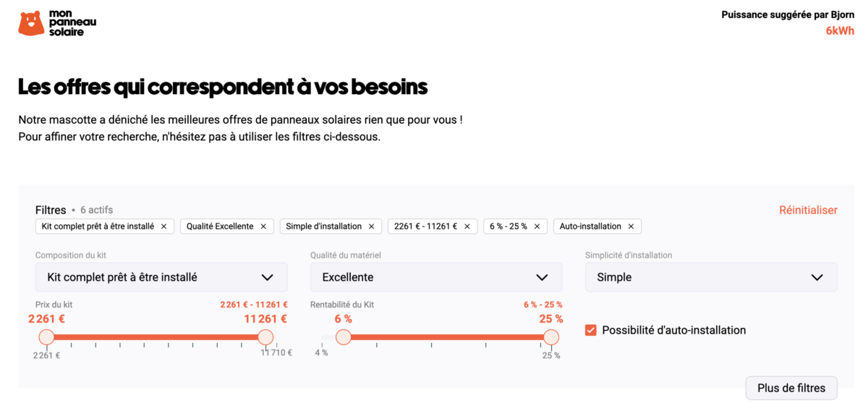Remove the 'Simple d'installation' filter chip

371,226
